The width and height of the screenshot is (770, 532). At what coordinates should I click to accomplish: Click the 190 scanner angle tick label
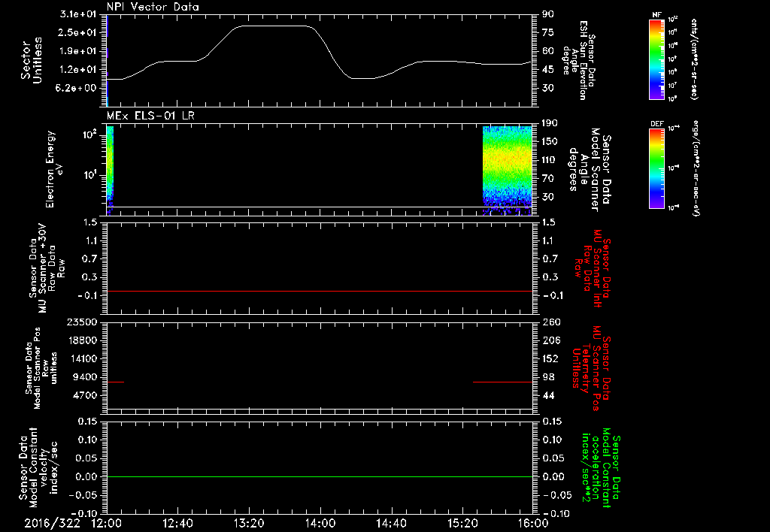(550, 123)
